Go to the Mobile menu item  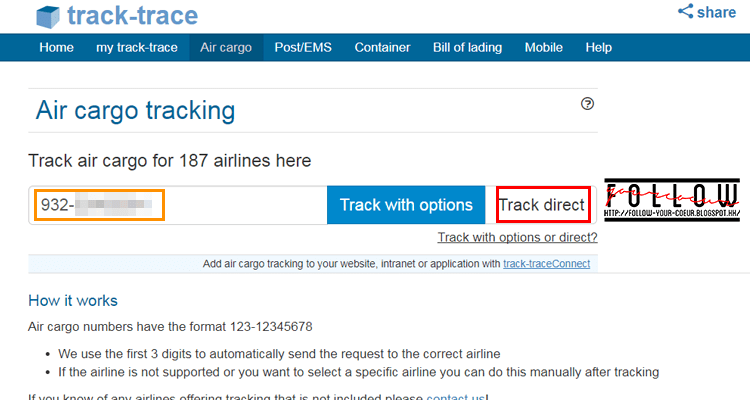pyautogui.click(x=543, y=47)
